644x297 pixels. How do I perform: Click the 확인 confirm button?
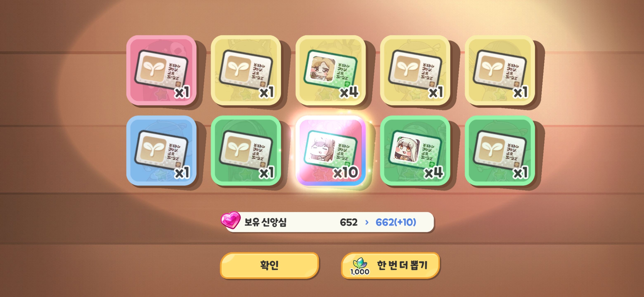coord(269,265)
